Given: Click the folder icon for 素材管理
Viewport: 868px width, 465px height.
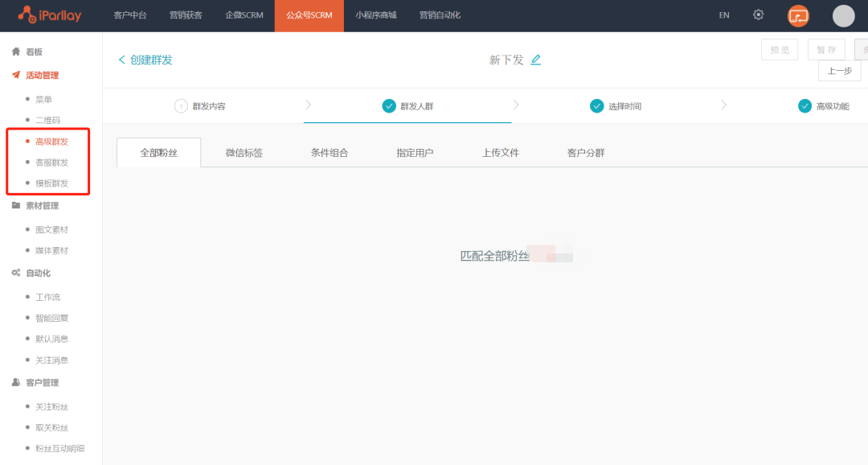Looking at the screenshot, I should click(x=16, y=206).
